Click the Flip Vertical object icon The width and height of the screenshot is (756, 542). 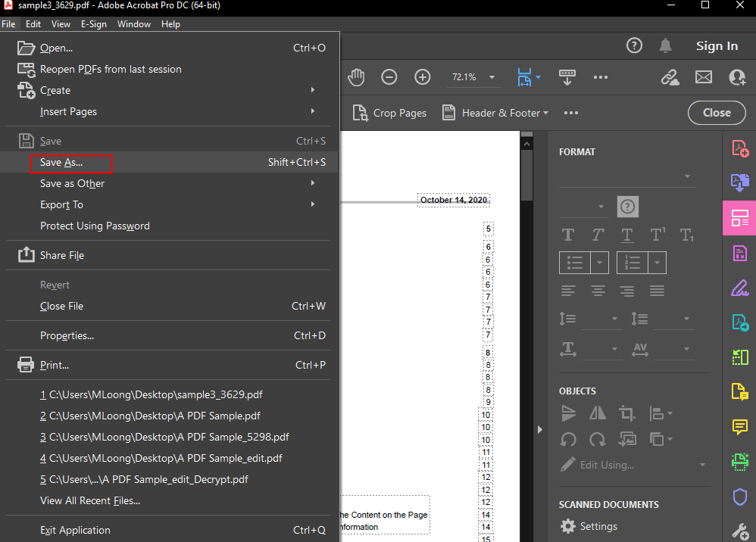(x=569, y=413)
